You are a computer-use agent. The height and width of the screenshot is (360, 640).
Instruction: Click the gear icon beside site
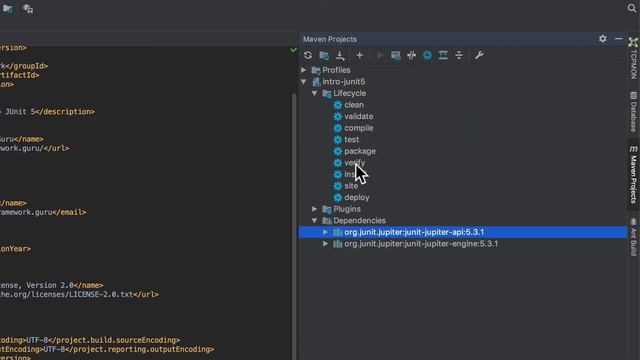[338, 186]
